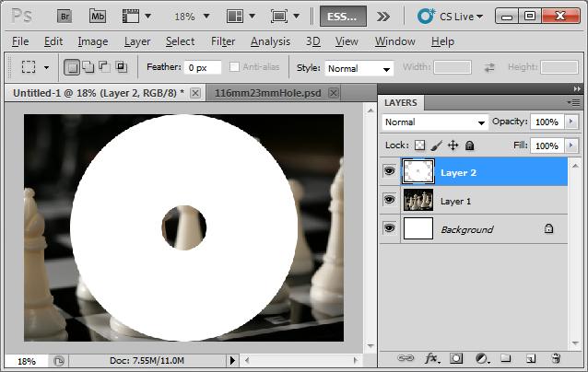Click the Screen Mode icon
588x372 pixels.
click(279, 17)
